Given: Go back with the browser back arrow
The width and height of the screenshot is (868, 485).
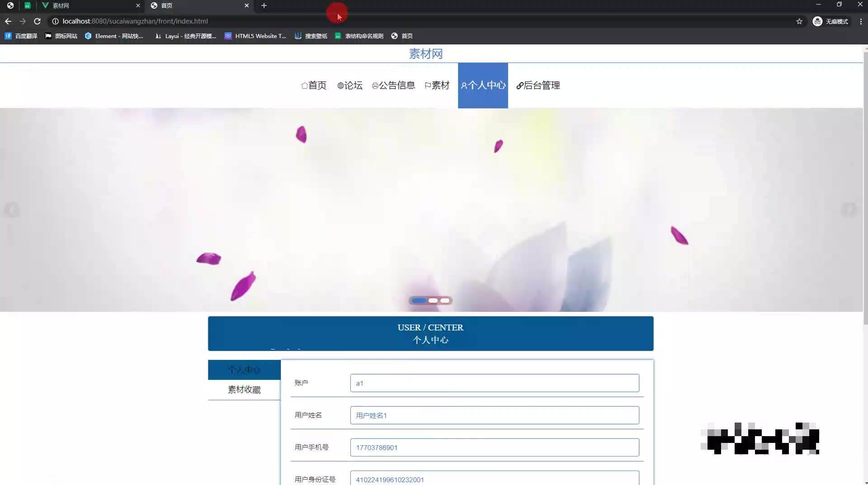Looking at the screenshot, I should [x=8, y=21].
